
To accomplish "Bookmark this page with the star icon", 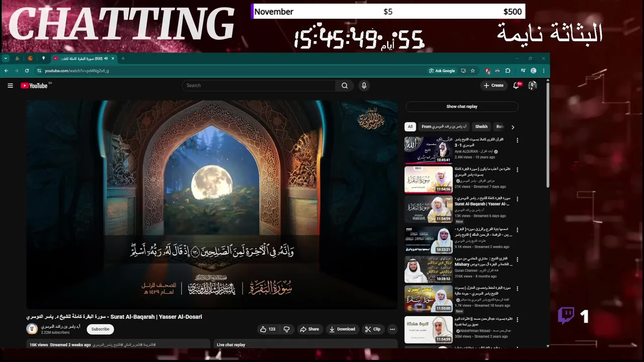I will [473, 71].
